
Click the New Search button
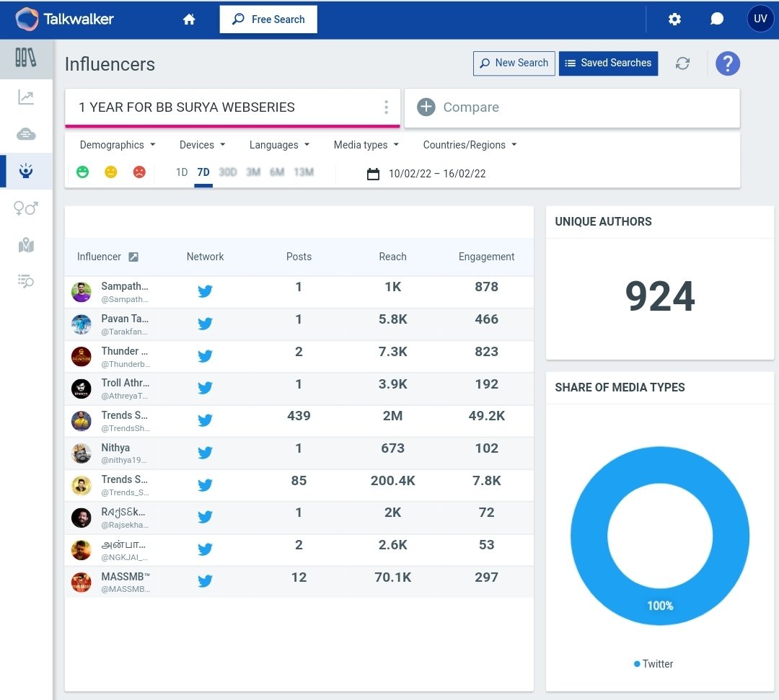click(x=514, y=63)
